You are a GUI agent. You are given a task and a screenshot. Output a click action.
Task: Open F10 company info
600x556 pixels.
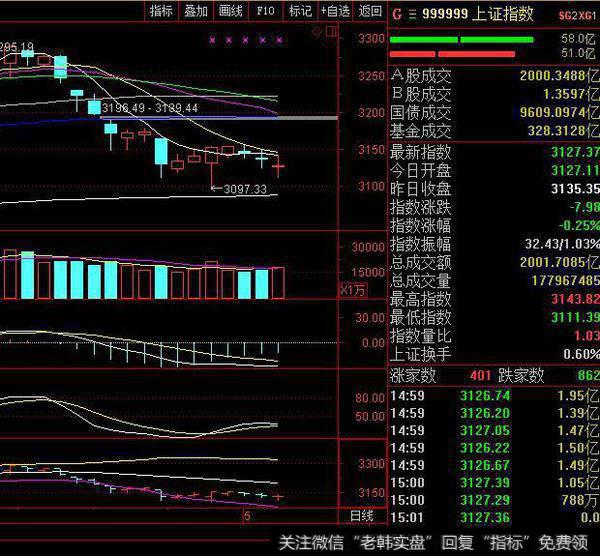coord(265,11)
